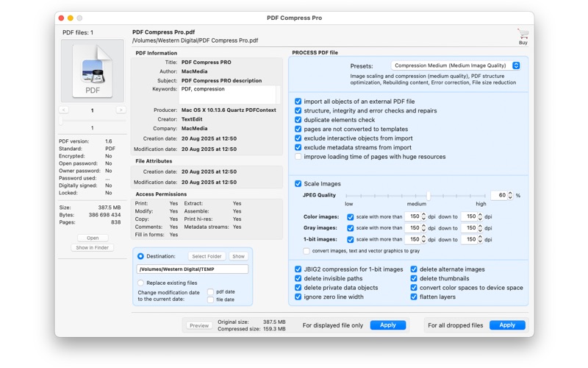The image size is (588, 368).
Task: Toggle JBIG2 compression for 1-bit images
Action: coord(298,269)
